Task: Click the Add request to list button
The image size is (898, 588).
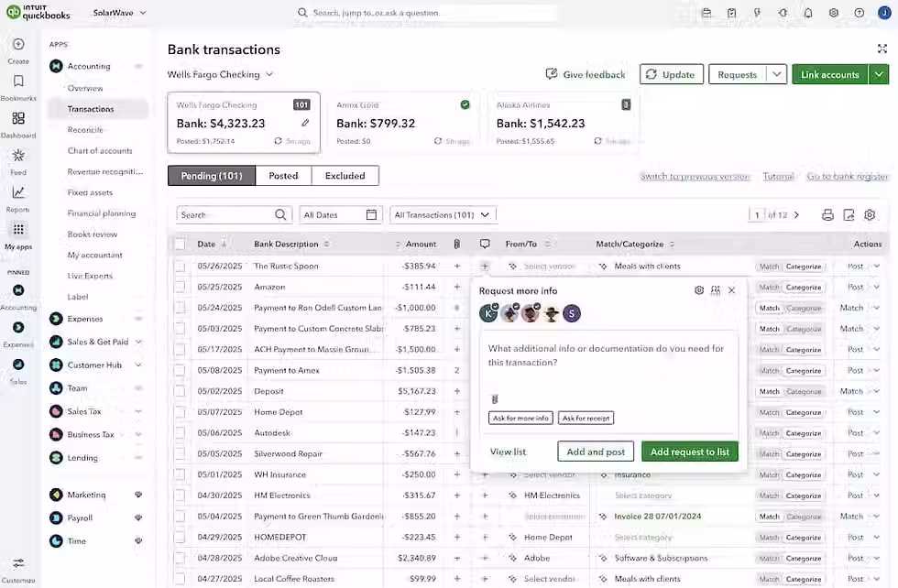Action: (x=690, y=452)
